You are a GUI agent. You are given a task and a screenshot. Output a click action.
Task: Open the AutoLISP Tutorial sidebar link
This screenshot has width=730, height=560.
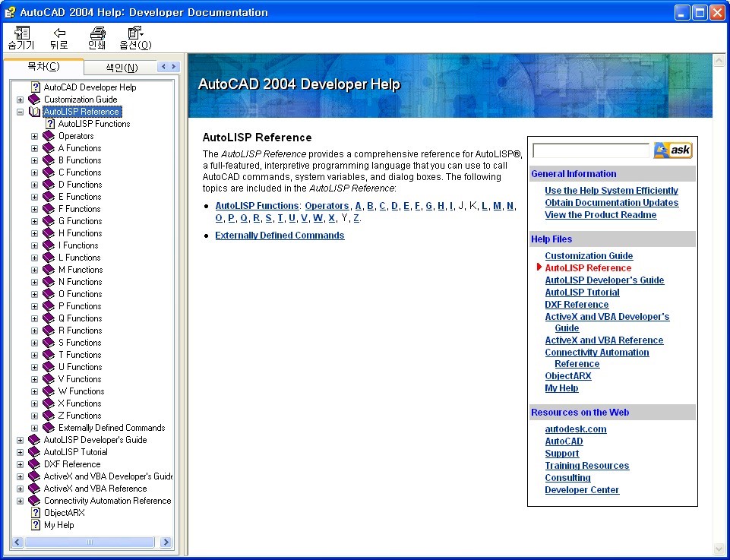point(582,293)
